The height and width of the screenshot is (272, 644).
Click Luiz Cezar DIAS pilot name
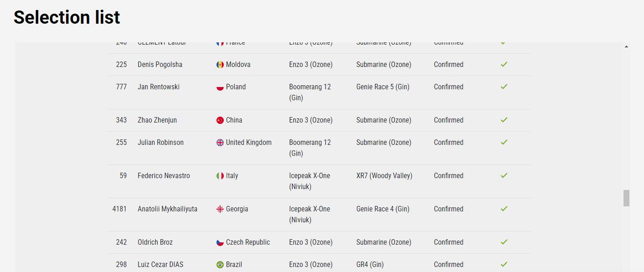click(160, 265)
